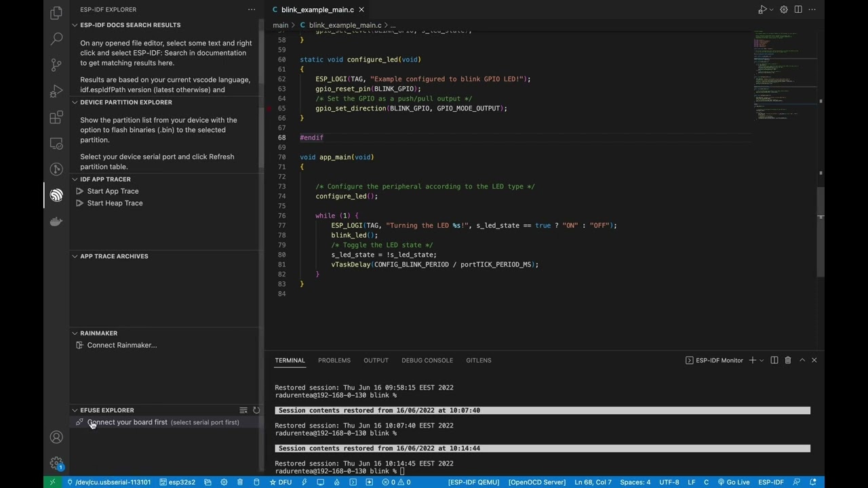Open the GitLens view in activity bar
Viewport: 868px width, 488px height.
(56, 169)
